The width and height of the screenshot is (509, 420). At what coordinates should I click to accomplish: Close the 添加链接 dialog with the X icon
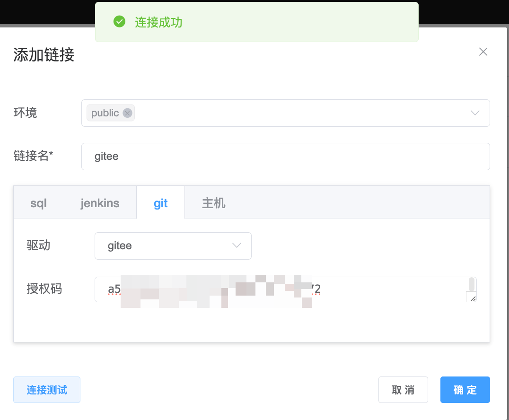coord(483,52)
